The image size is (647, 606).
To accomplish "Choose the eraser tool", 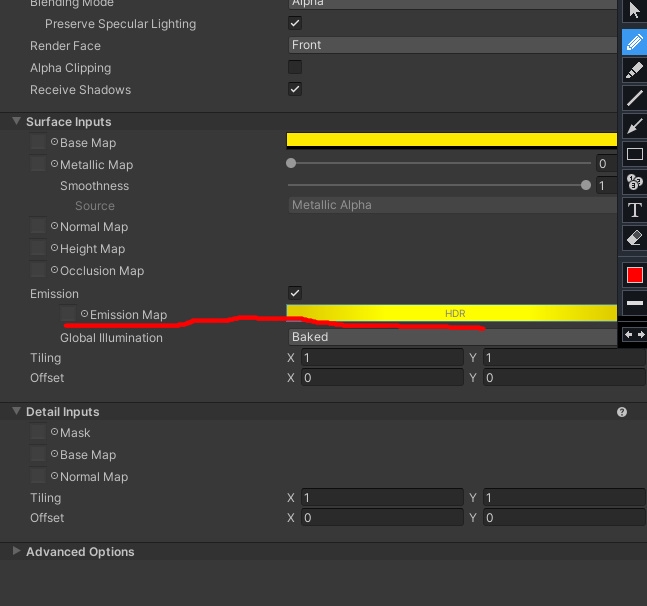I will coord(634,238).
